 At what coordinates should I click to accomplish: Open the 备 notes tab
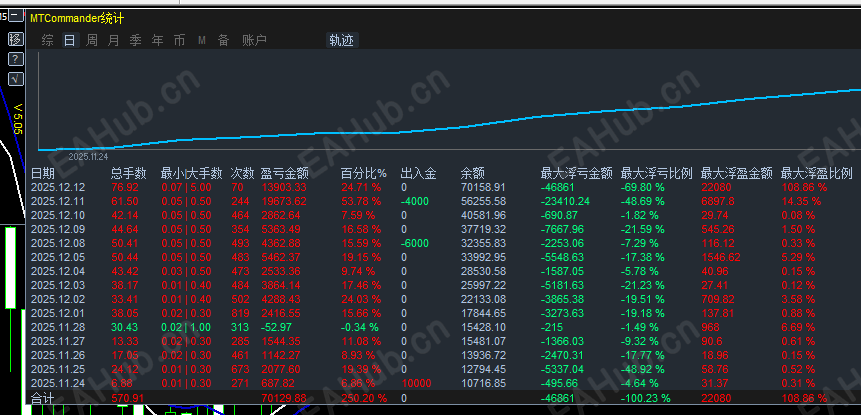223,40
